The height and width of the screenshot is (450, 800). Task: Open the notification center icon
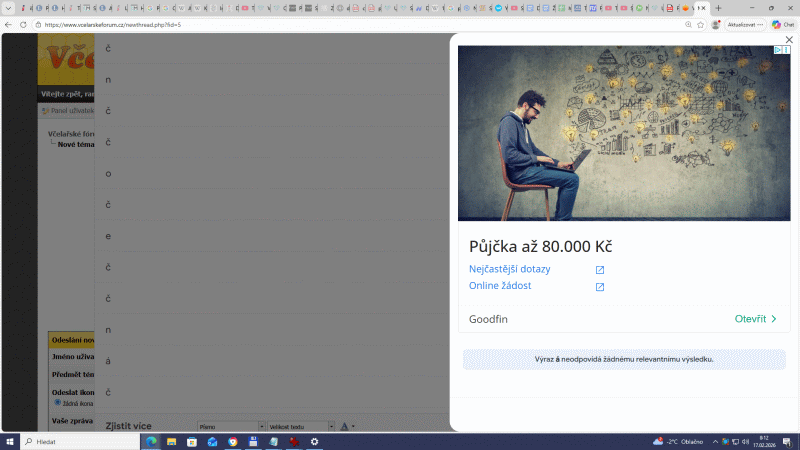787,442
